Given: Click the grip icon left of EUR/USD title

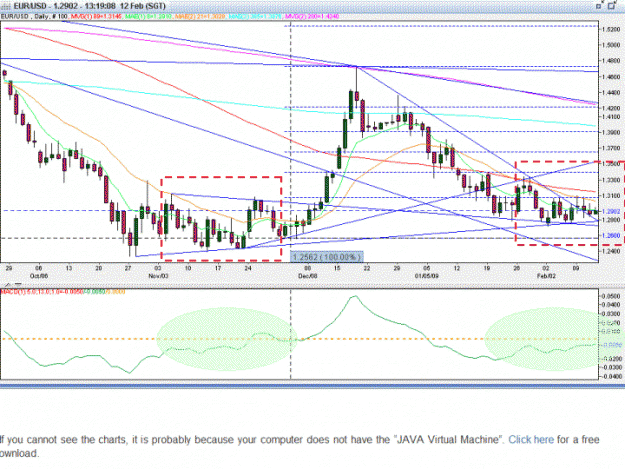Looking at the screenshot, I should [x=6, y=6].
